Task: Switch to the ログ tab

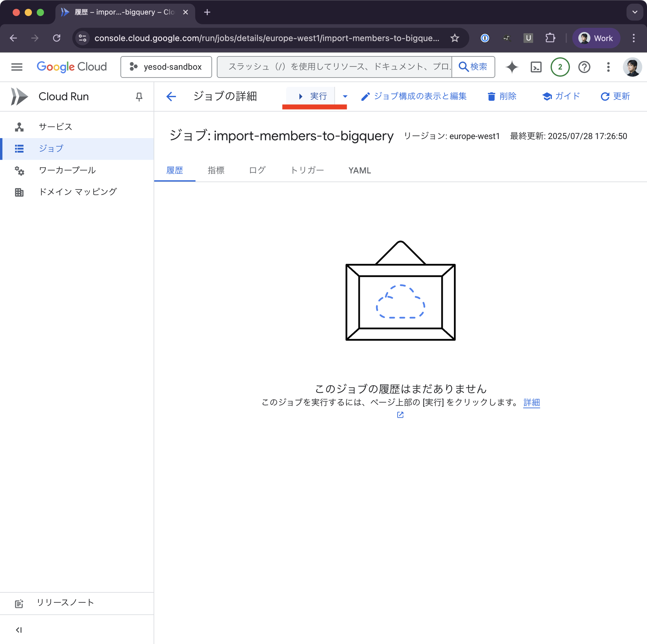Action: click(x=257, y=170)
